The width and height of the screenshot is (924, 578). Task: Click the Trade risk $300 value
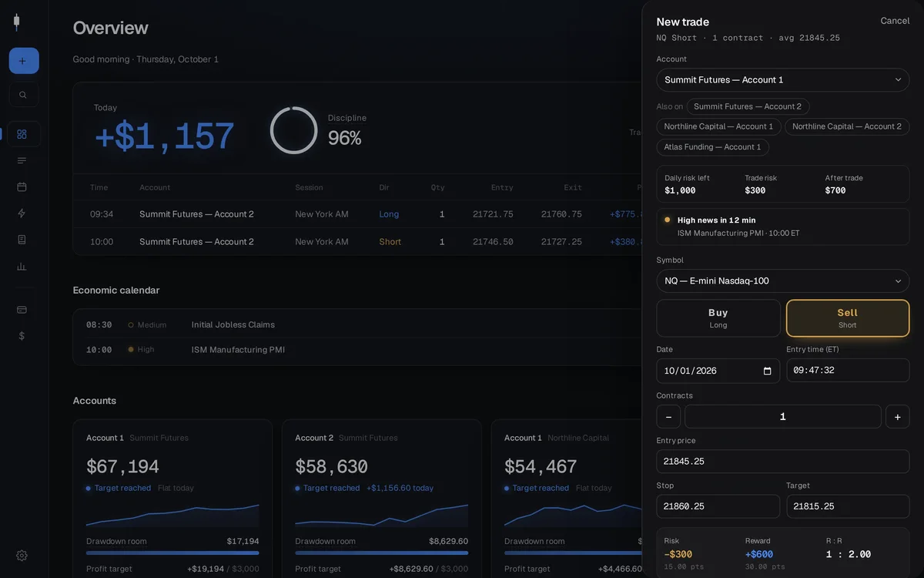755,190
